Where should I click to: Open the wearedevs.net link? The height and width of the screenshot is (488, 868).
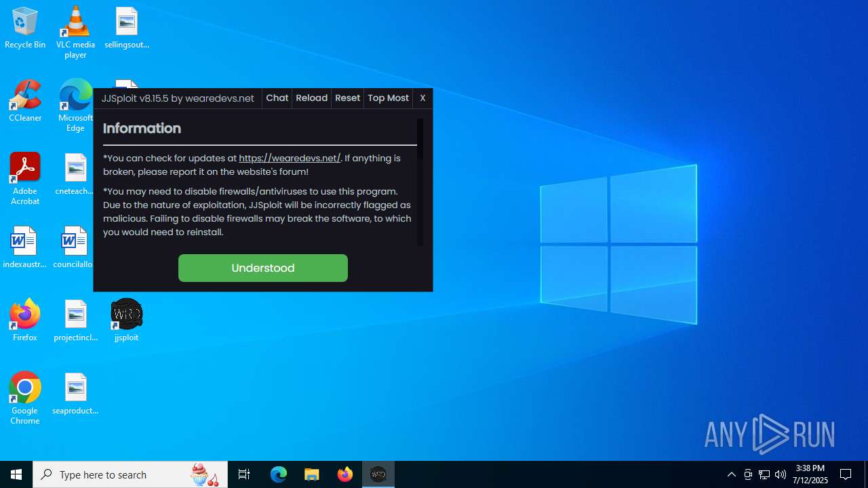290,158
